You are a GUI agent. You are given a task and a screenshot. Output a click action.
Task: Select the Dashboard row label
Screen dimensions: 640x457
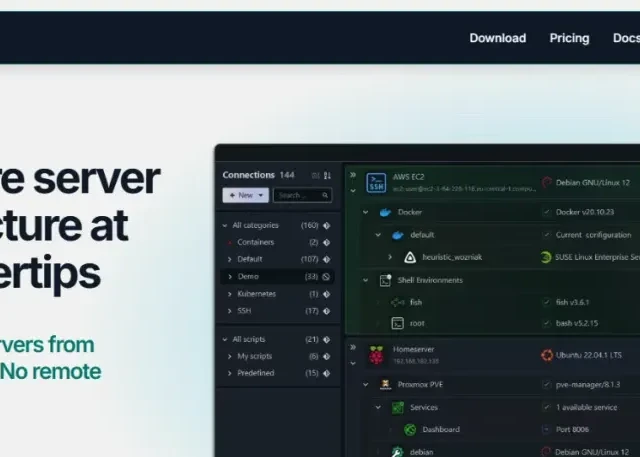click(441, 429)
